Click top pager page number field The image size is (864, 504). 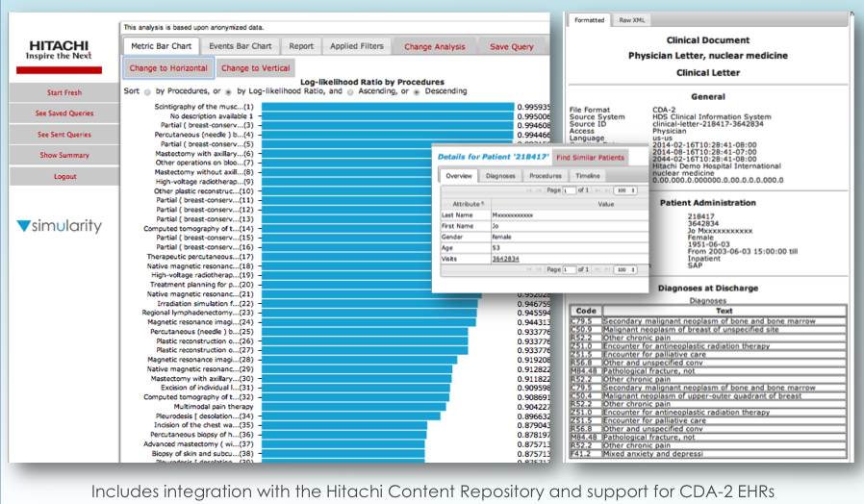point(569,190)
